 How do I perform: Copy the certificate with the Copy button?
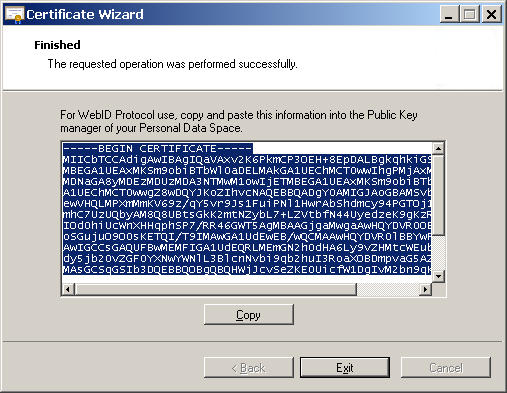point(249,314)
